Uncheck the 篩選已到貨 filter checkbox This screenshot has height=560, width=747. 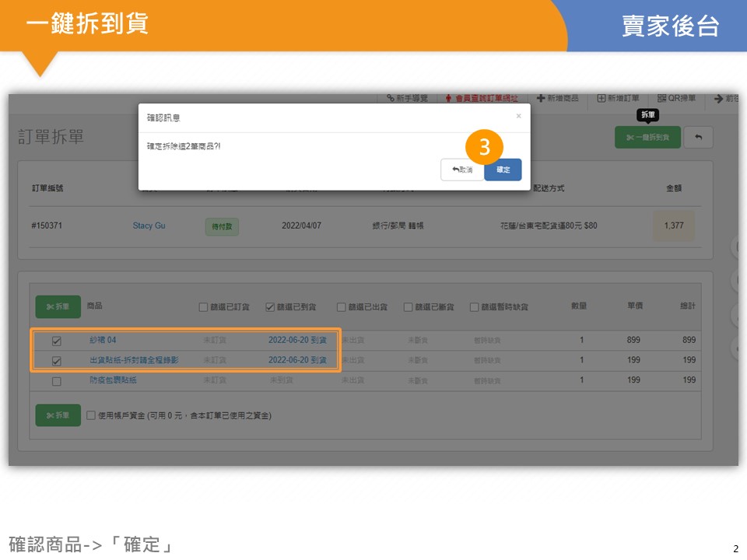click(x=271, y=307)
